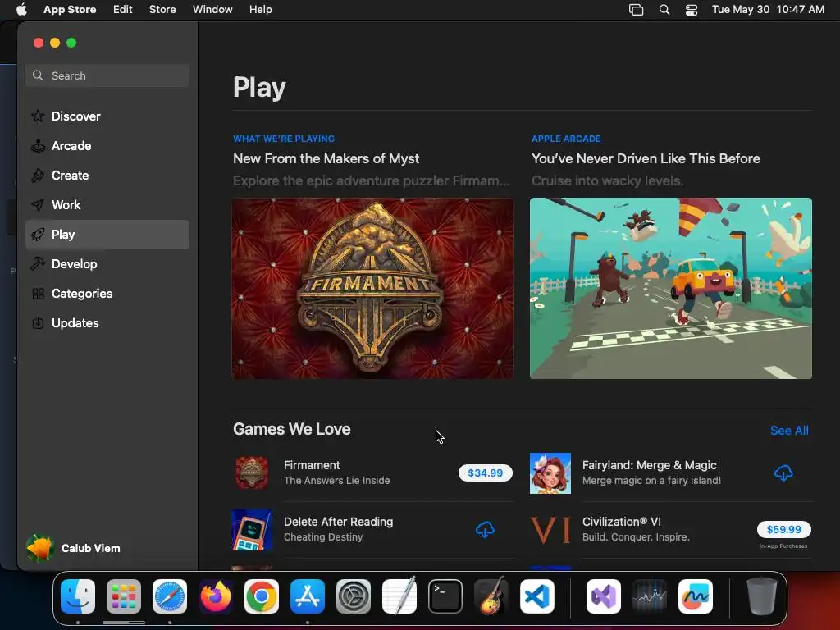840x630 pixels.
Task: Open the Apple menu
Action: click(x=21, y=10)
